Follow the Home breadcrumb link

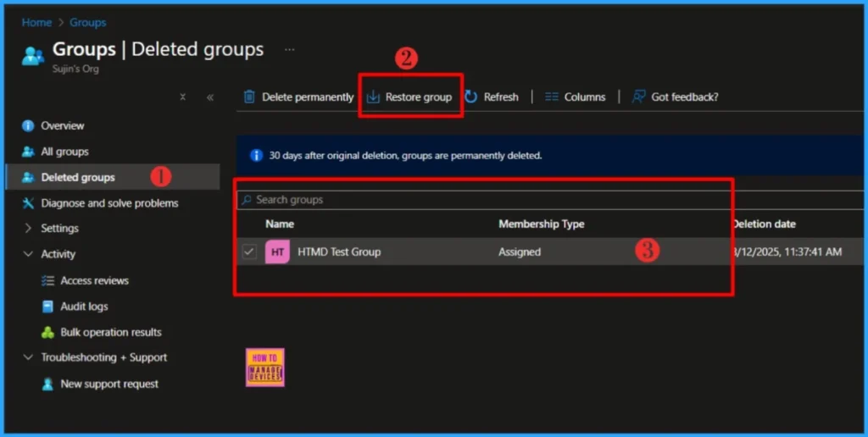pyautogui.click(x=36, y=23)
